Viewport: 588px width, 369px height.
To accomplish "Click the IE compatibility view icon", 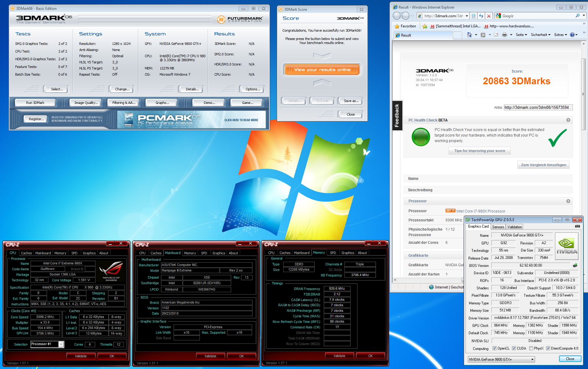I will coord(474,16).
